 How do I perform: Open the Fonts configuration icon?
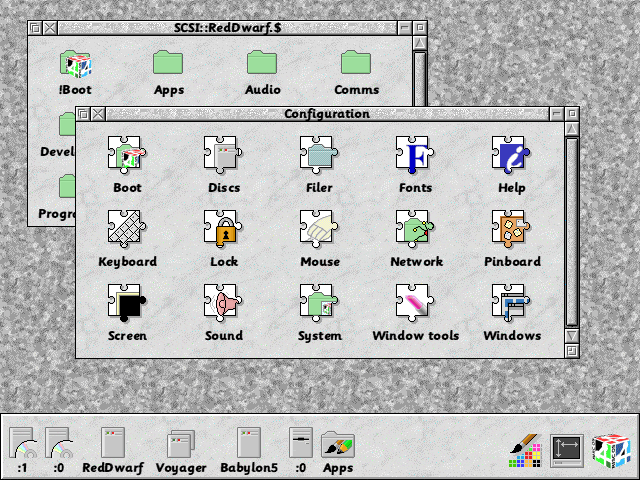coord(415,155)
